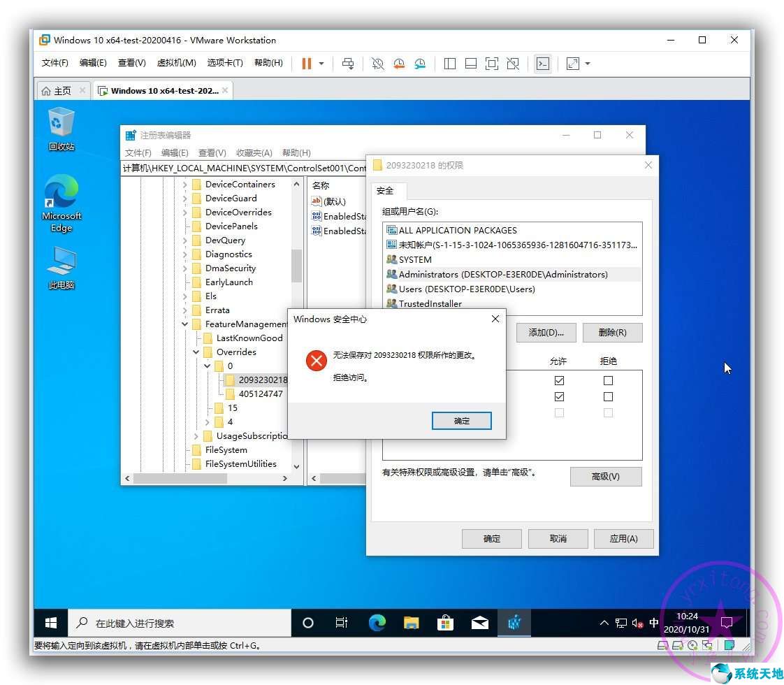Open advanced permissions via 高级(V) button
784x685 pixels.
pos(605,476)
